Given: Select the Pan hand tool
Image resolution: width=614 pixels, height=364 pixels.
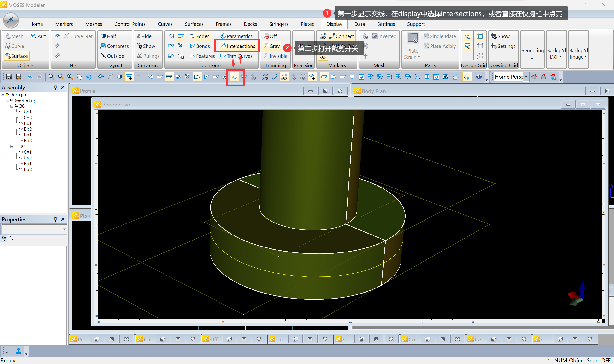Looking at the screenshot, I should [x=79, y=77].
